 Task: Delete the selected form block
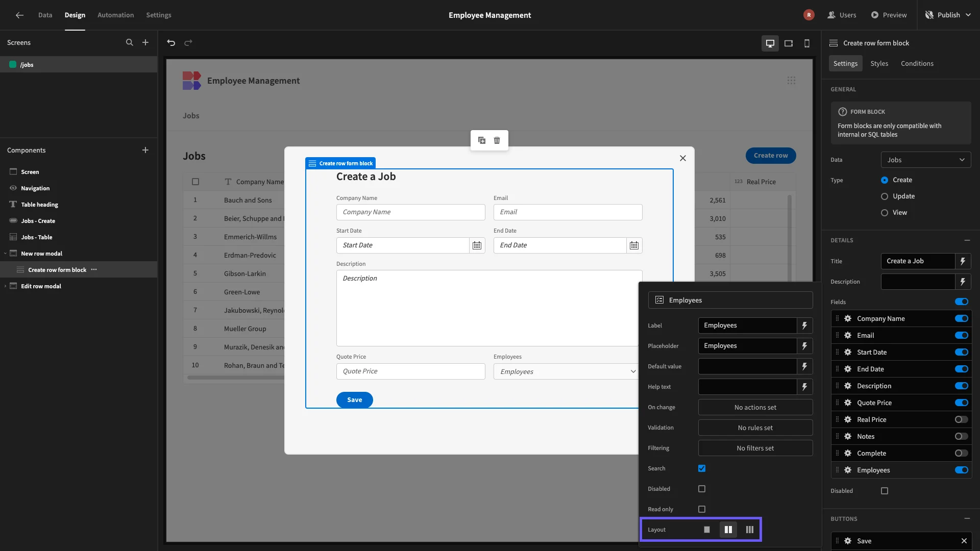pyautogui.click(x=497, y=140)
